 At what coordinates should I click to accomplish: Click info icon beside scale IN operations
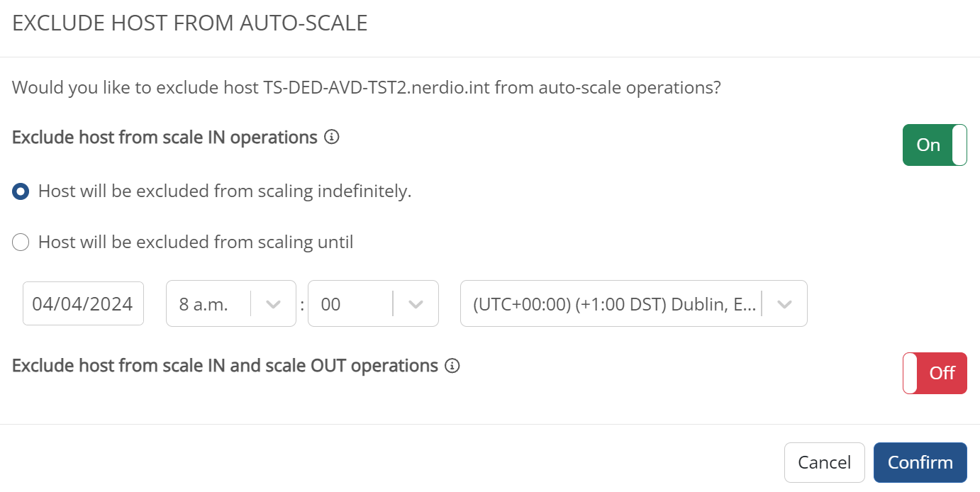click(x=331, y=138)
